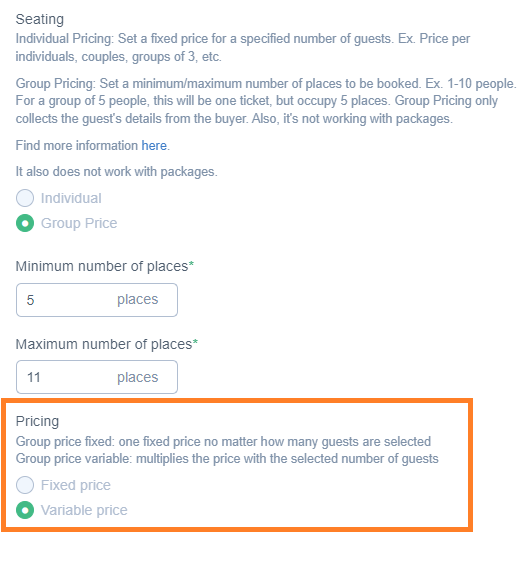
Task: Click the 'It also does not work with packages' note
Action: click(116, 172)
